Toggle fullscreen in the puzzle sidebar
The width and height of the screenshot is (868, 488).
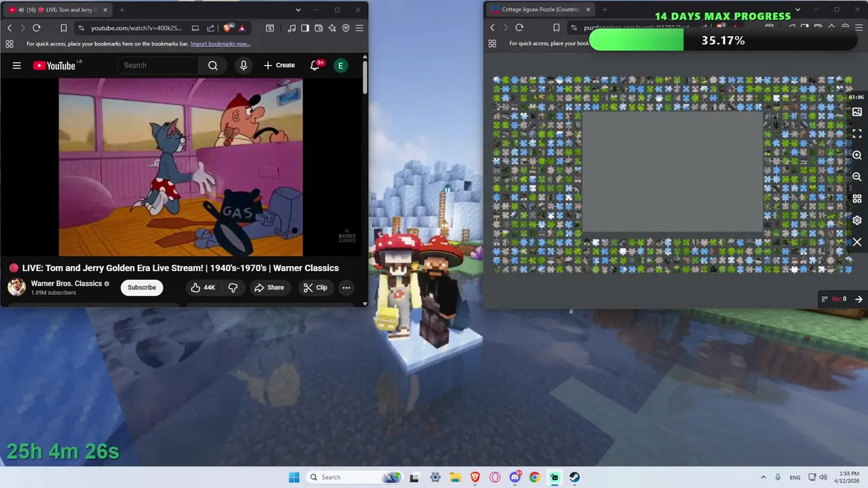(857, 134)
